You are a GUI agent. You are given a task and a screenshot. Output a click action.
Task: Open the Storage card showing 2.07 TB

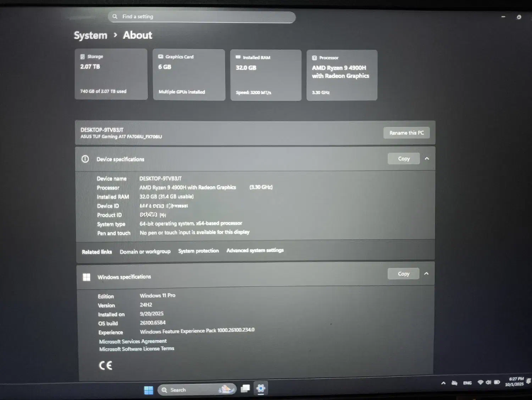pyautogui.click(x=111, y=74)
